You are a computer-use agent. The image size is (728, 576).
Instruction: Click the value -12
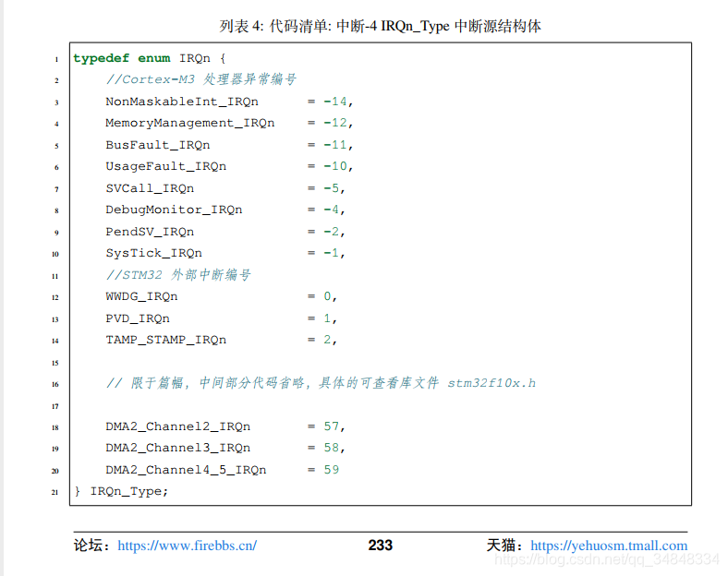point(335,123)
